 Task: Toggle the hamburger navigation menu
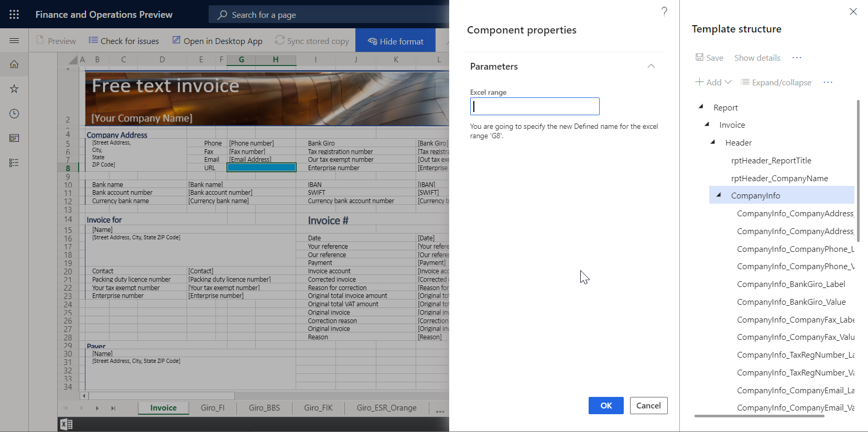click(14, 40)
